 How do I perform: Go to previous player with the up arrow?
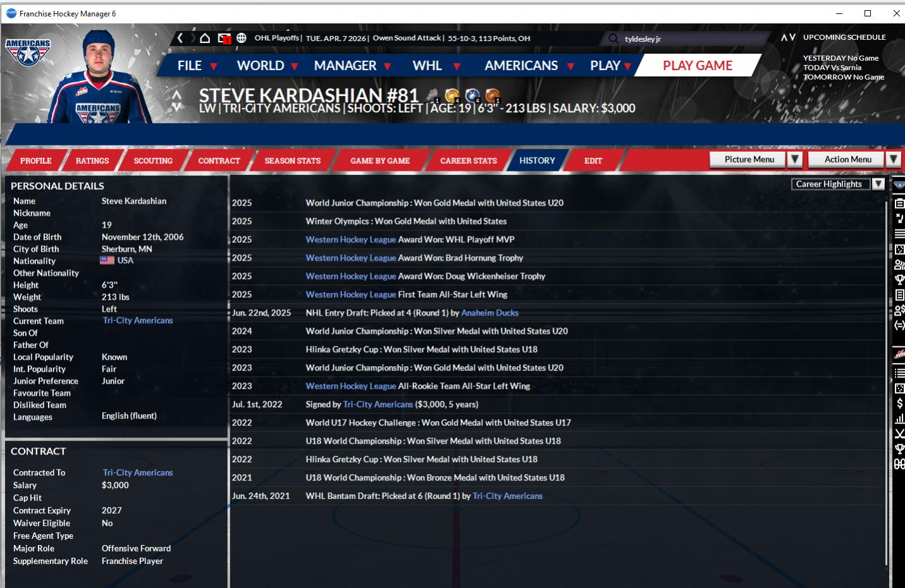(x=177, y=94)
